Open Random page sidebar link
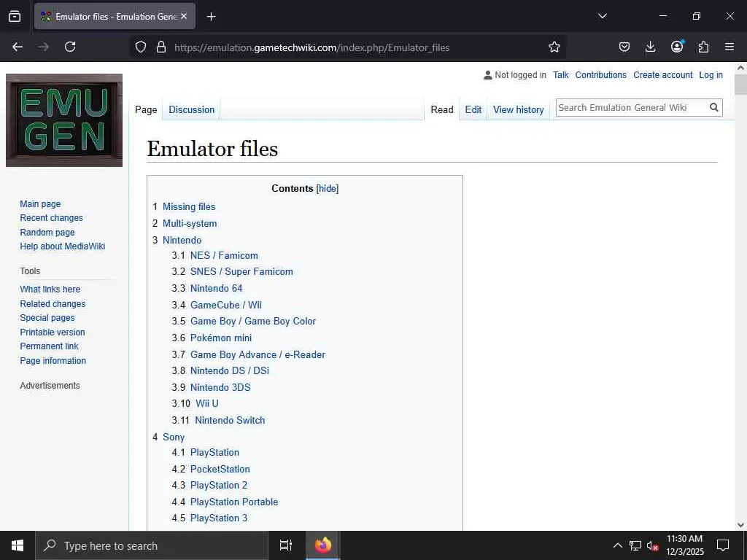Viewport: 747px width, 560px height. [47, 233]
